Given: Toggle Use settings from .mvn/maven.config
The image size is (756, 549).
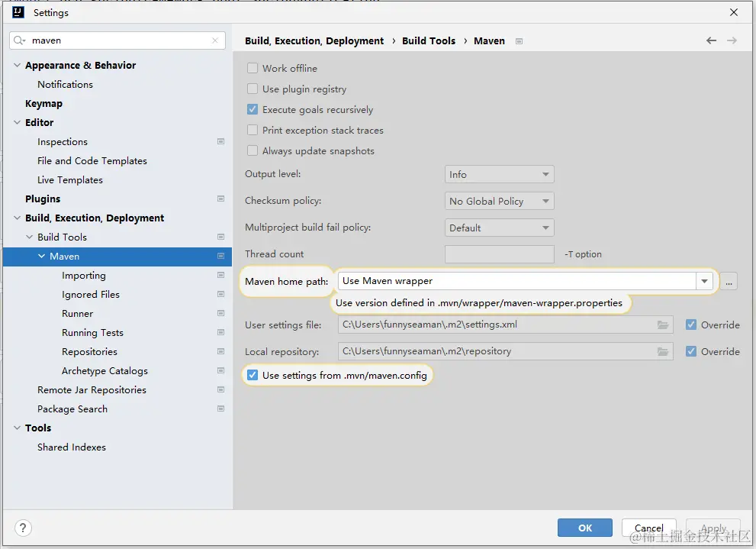Looking at the screenshot, I should pyautogui.click(x=253, y=375).
